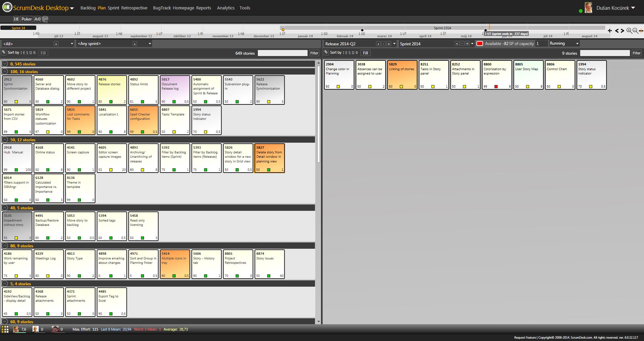Open the Analytics menu
This screenshot has width=644, height=341.
[x=226, y=8]
